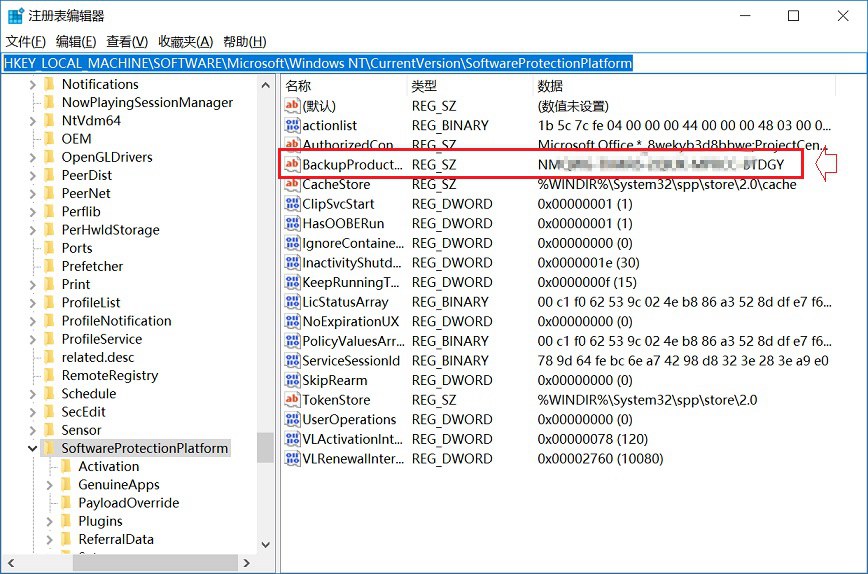Click tree pane scroll-up arrow
The width and height of the screenshot is (868, 574).
point(266,85)
